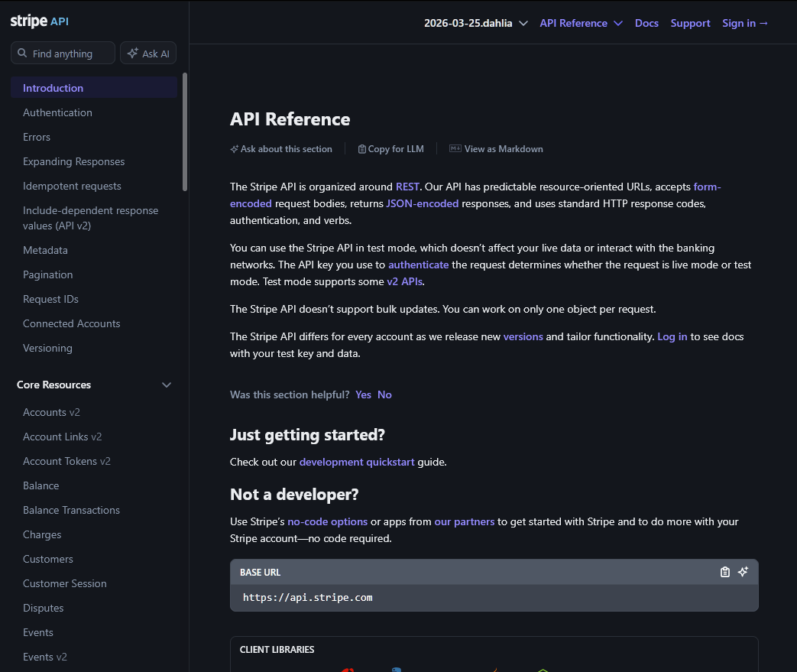Click the JSON-encoded link
The width and height of the screenshot is (797, 672).
coord(423,203)
